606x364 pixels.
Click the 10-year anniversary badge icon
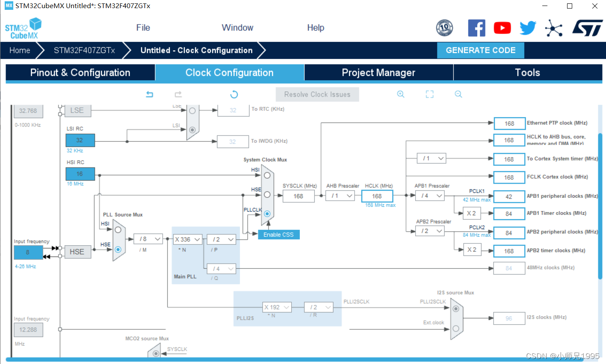tap(444, 28)
